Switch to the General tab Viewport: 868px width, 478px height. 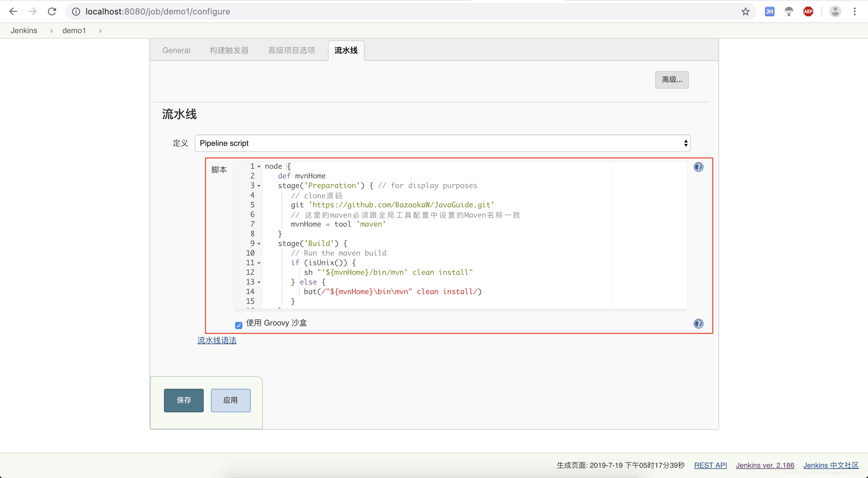(176, 51)
